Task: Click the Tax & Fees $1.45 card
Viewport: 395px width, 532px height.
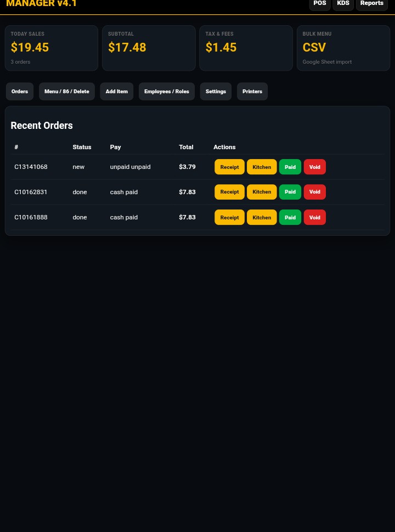Action: click(x=246, y=48)
